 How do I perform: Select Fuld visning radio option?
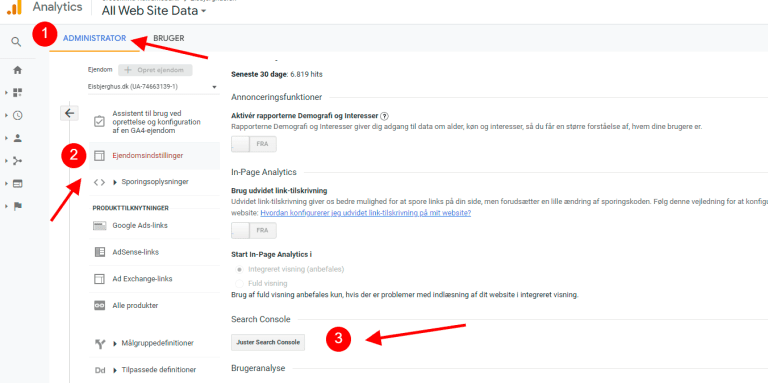click(239, 284)
